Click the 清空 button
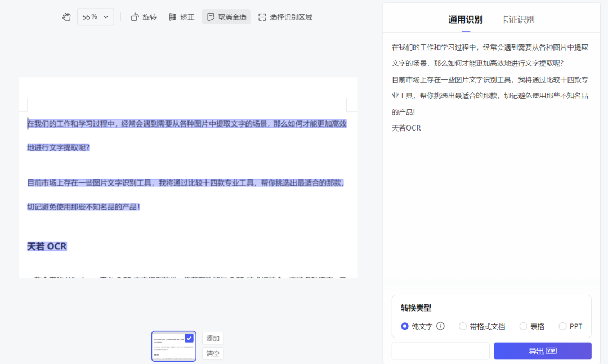This screenshot has height=364, width=608. pyautogui.click(x=212, y=353)
